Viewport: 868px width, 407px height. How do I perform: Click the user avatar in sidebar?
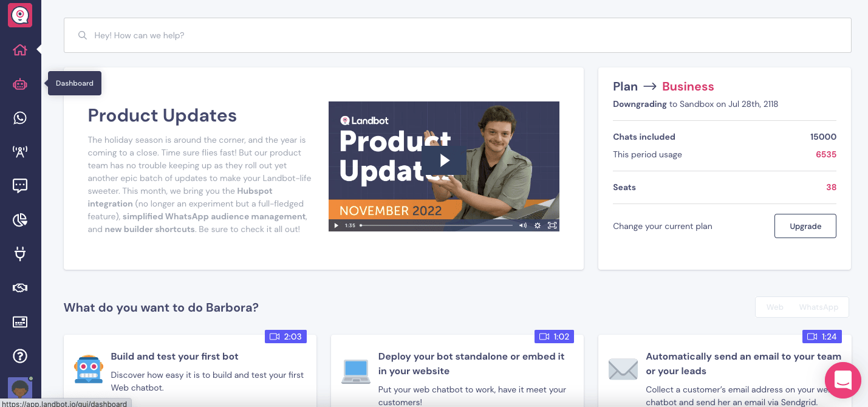coord(20,388)
